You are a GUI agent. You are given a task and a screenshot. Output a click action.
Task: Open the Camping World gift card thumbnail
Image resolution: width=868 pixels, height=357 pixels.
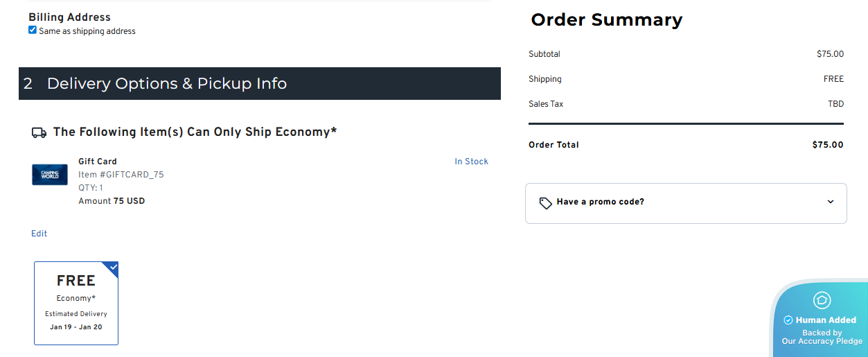50,175
